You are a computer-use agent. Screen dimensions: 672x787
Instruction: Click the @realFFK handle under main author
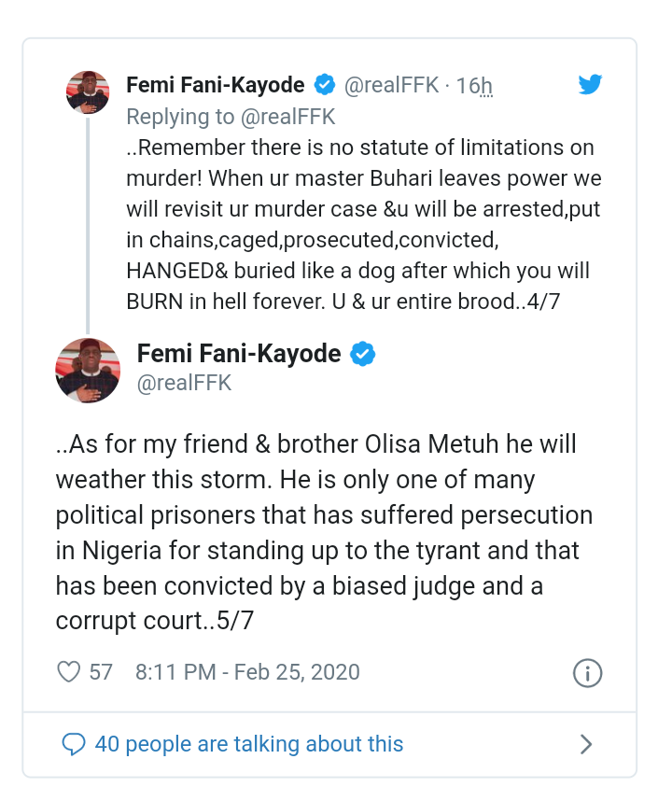184,383
